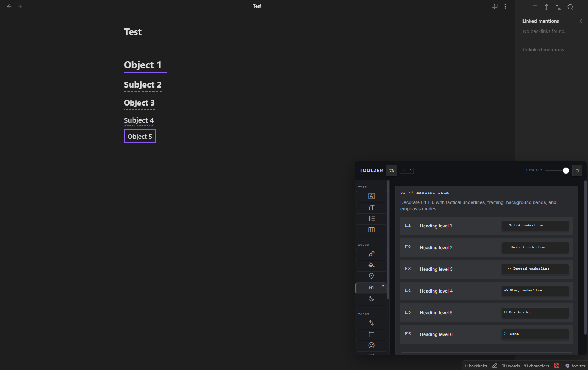Click the Subject 2 heading

pyautogui.click(x=143, y=85)
